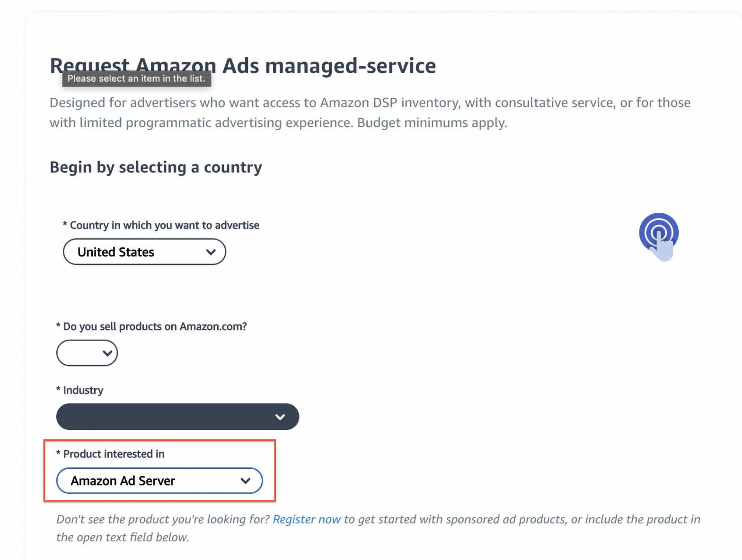Open the Do you sell products on Amazon.com dropdown
This screenshot has width=742, height=560.
87,352
